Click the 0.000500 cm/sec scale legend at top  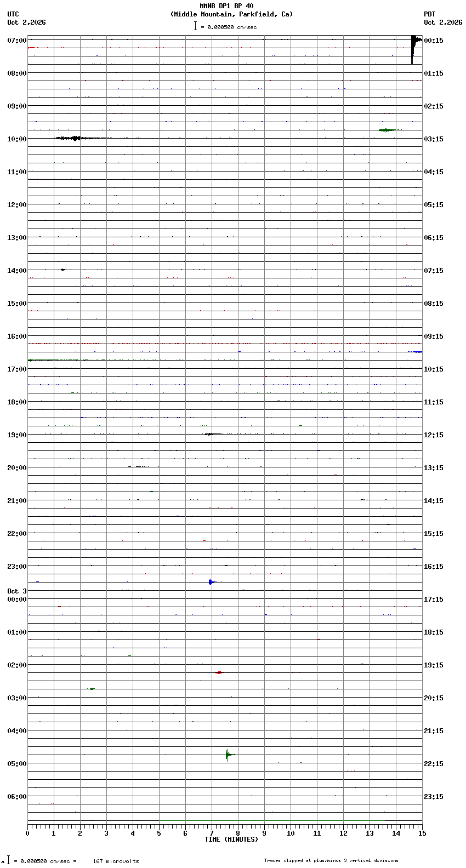point(225,26)
